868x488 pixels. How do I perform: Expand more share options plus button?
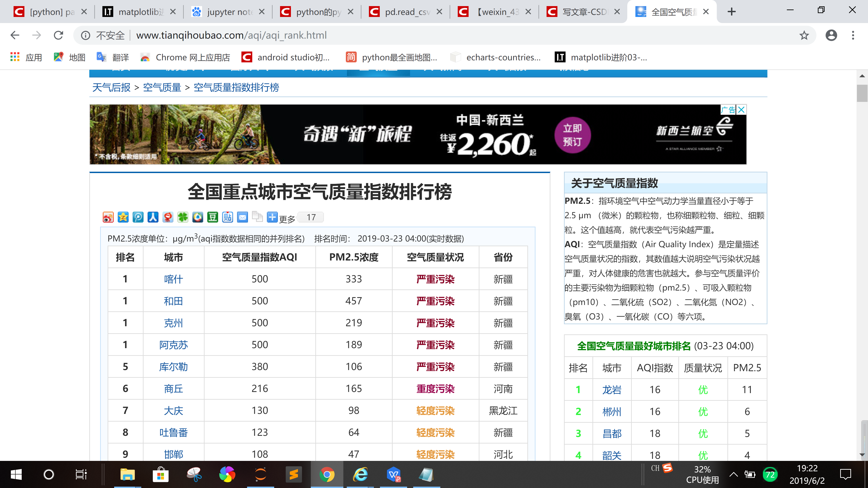pyautogui.click(x=272, y=217)
